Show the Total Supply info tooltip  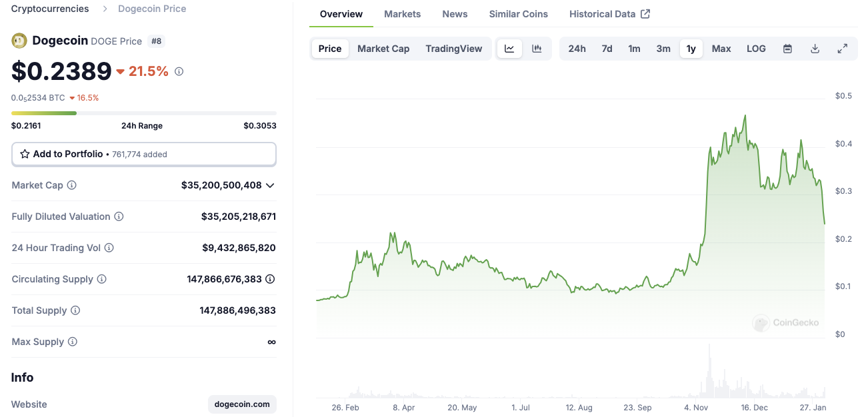pyautogui.click(x=75, y=310)
